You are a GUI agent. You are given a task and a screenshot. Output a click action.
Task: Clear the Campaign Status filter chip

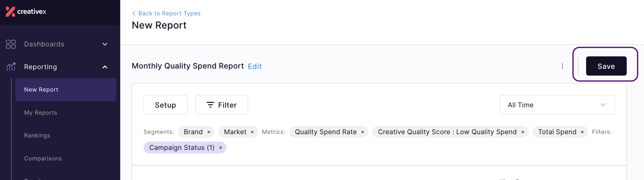coord(221,148)
